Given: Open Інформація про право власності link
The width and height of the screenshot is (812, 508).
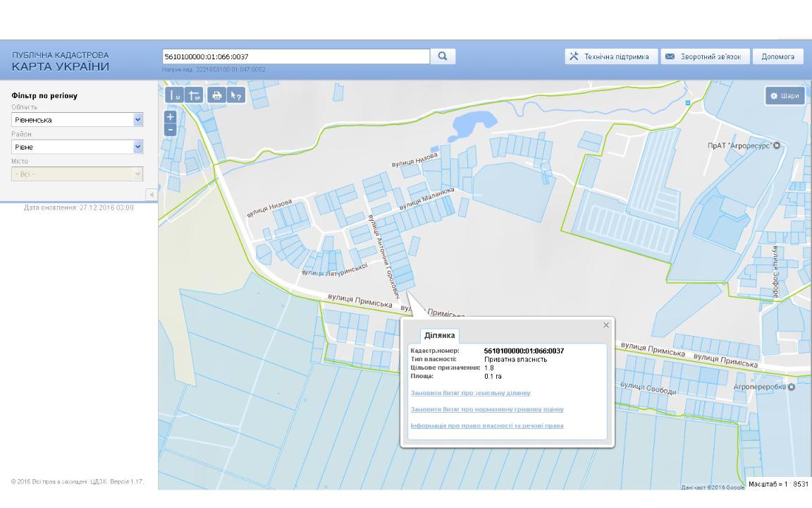Looking at the screenshot, I should point(486,425).
